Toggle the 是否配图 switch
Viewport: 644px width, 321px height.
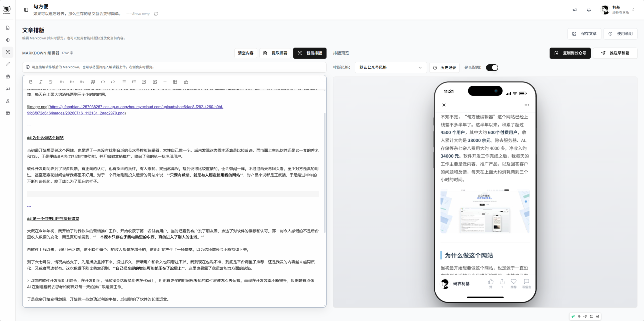point(492,68)
